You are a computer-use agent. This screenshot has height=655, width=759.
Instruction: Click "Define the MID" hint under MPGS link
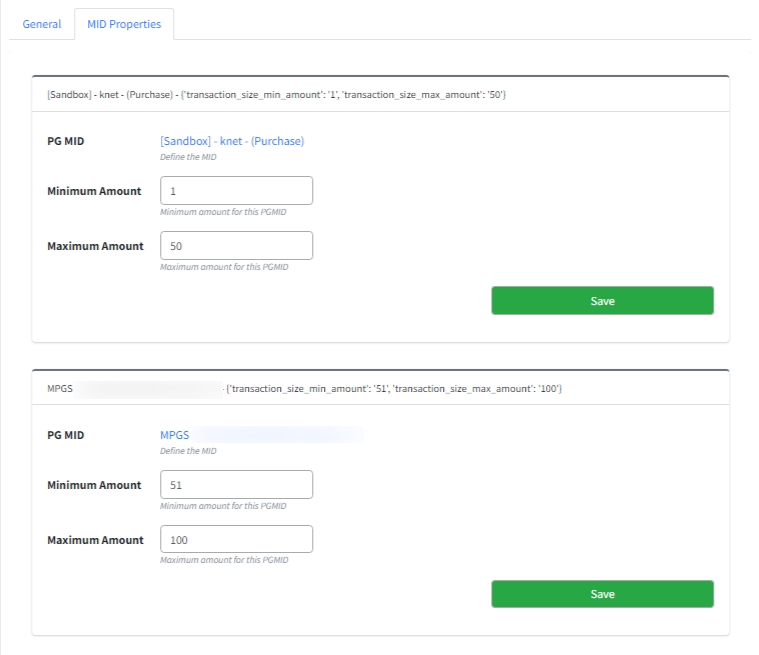(x=188, y=451)
